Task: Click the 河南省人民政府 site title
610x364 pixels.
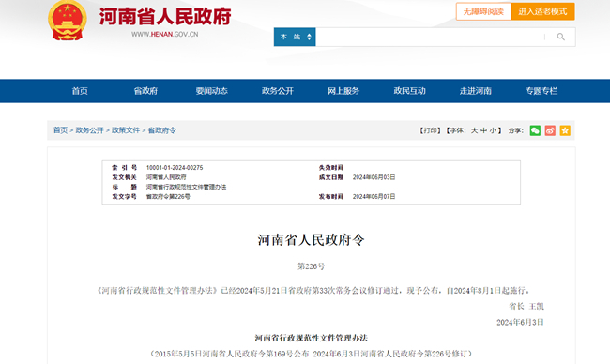Action: (165, 16)
